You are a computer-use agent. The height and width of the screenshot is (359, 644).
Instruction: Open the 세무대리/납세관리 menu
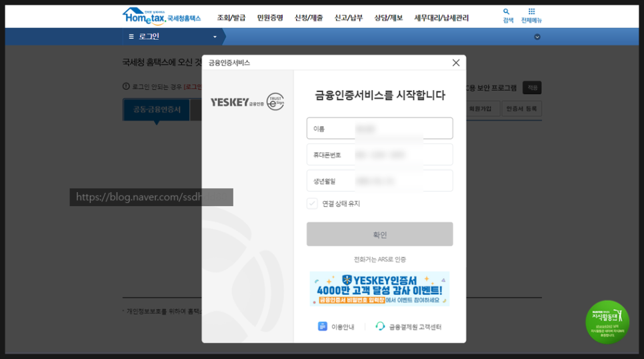441,17
